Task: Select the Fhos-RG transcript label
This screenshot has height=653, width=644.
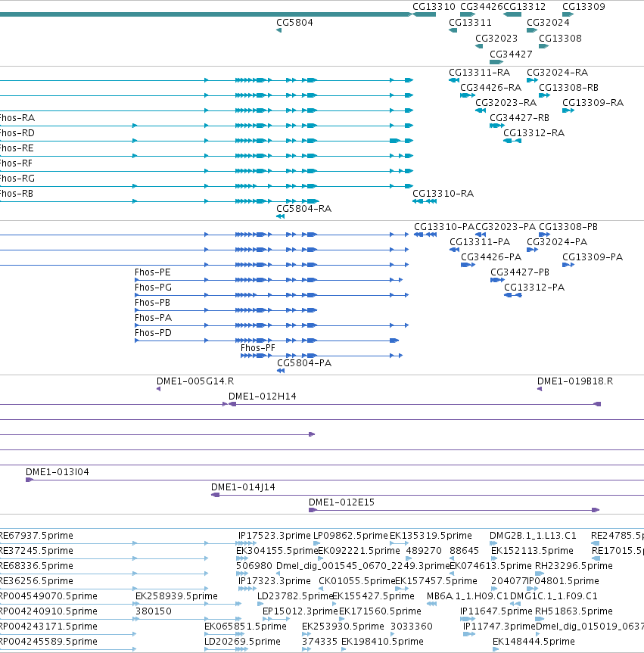Action: click(x=17, y=179)
